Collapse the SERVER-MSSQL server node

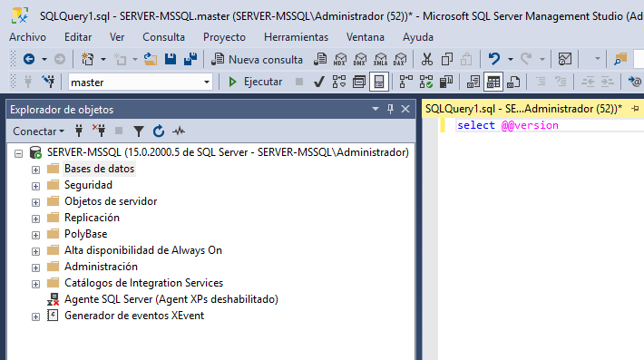tap(18, 153)
